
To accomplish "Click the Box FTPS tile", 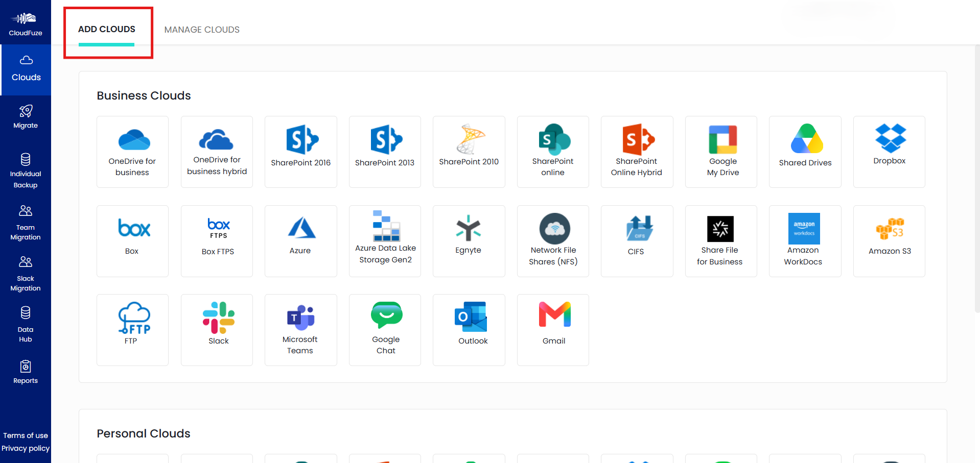I will pyautogui.click(x=217, y=241).
